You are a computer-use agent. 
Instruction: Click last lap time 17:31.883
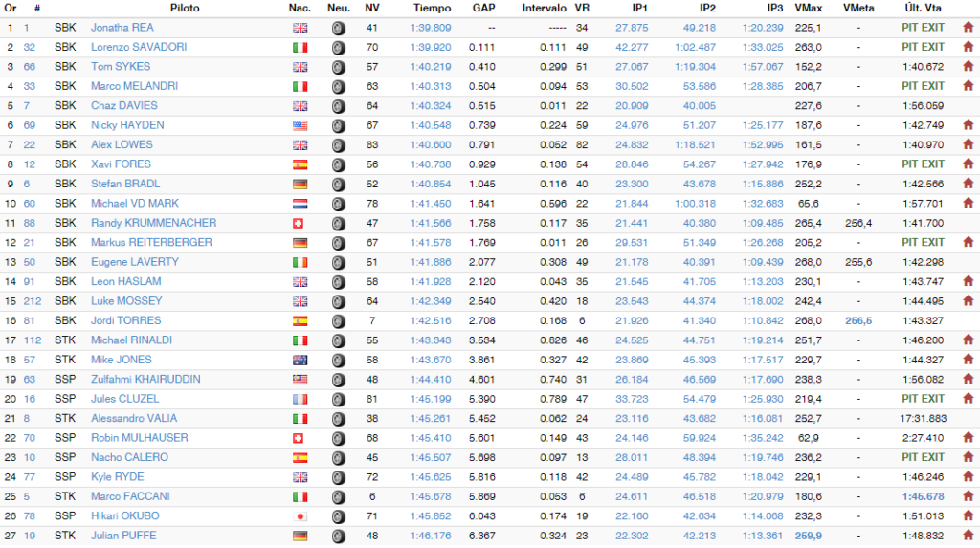tap(924, 418)
